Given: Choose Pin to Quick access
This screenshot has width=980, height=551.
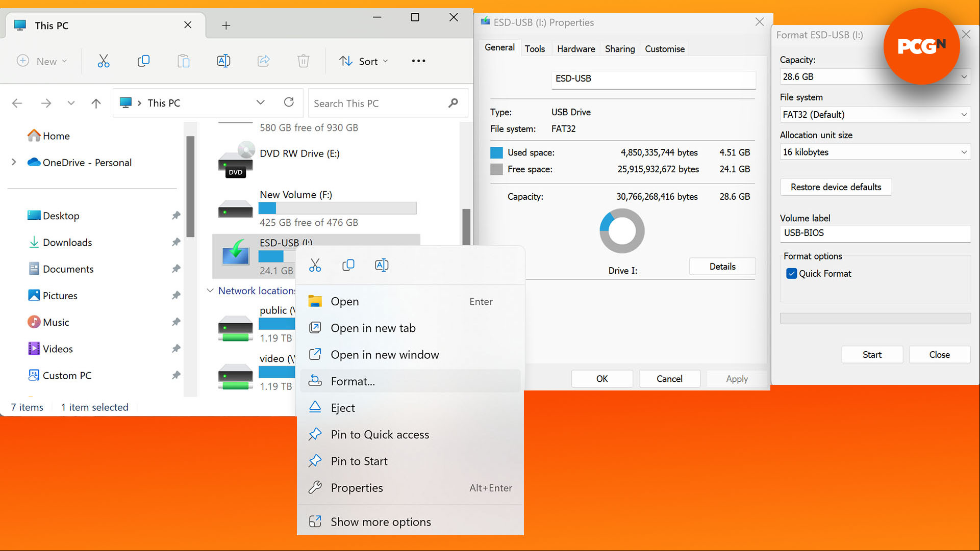Looking at the screenshot, I should tap(410, 435).
